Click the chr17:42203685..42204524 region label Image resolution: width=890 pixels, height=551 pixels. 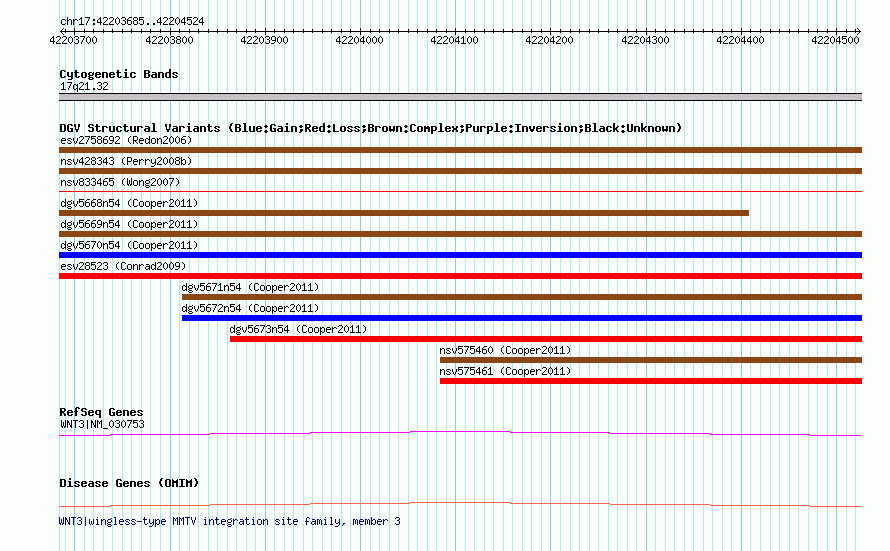click(132, 21)
